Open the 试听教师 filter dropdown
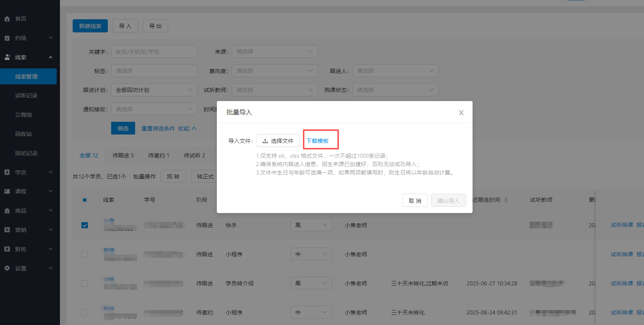Image resolution: width=644 pixels, height=325 pixels. pos(275,90)
